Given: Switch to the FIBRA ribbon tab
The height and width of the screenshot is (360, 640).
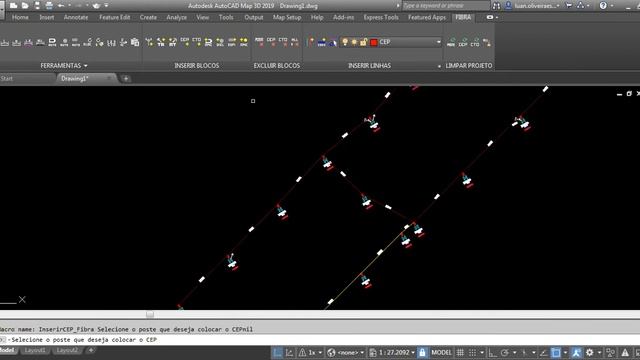Looking at the screenshot, I should tap(463, 17).
